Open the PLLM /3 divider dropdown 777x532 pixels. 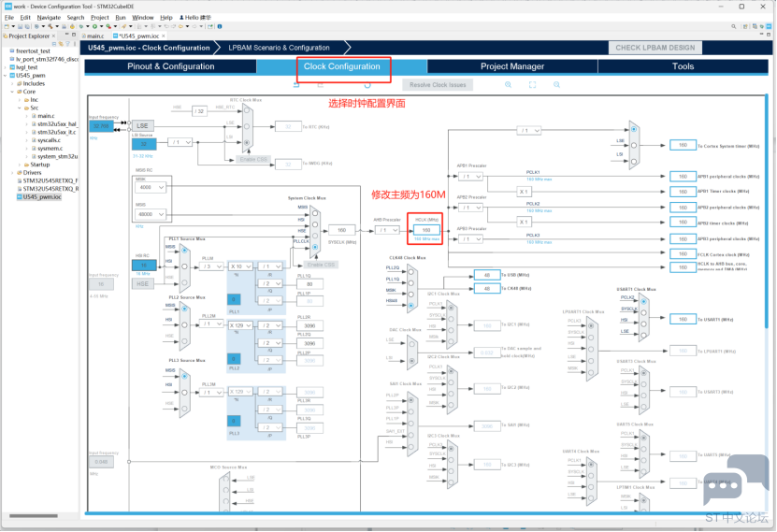(x=211, y=266)
